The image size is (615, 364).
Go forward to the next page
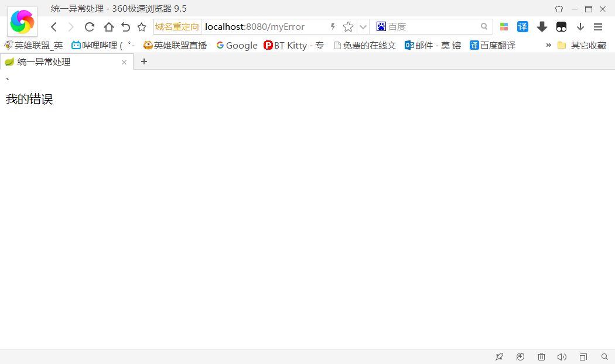[x=71, y=27]
